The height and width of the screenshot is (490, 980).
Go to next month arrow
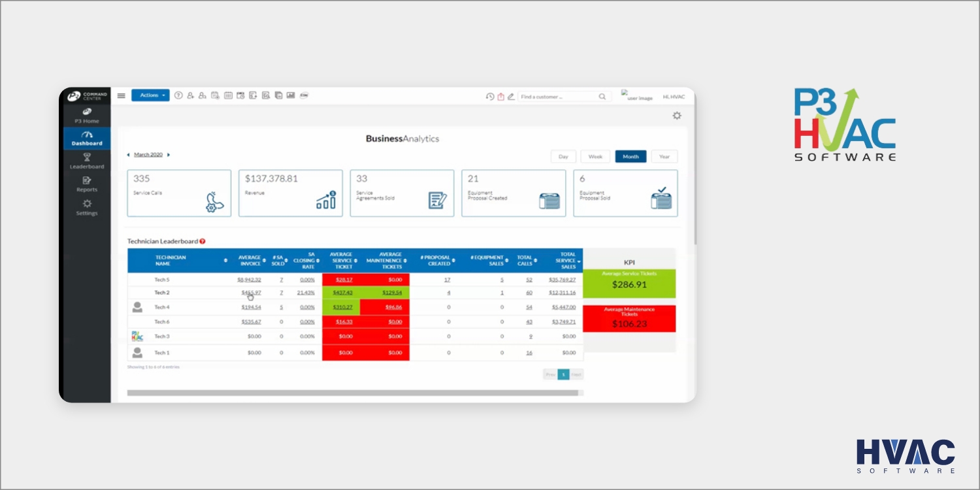click(169, 155)
